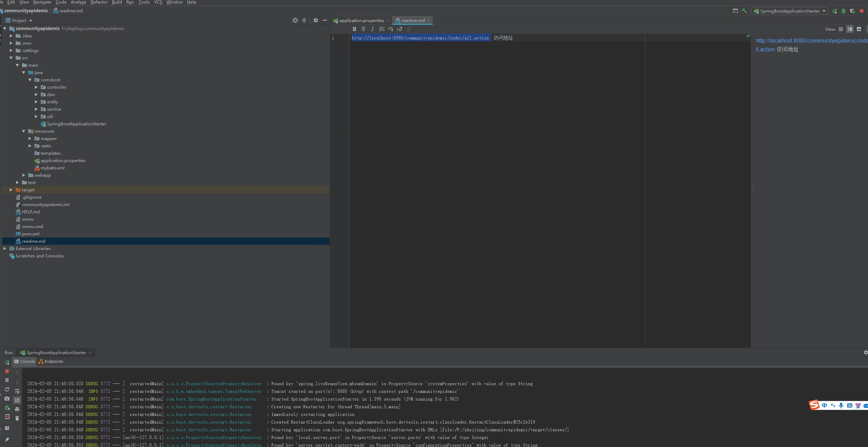Click the Debug bug icon in top toolbar
Screen dimensions: 868x447
(x=843, y=11)
